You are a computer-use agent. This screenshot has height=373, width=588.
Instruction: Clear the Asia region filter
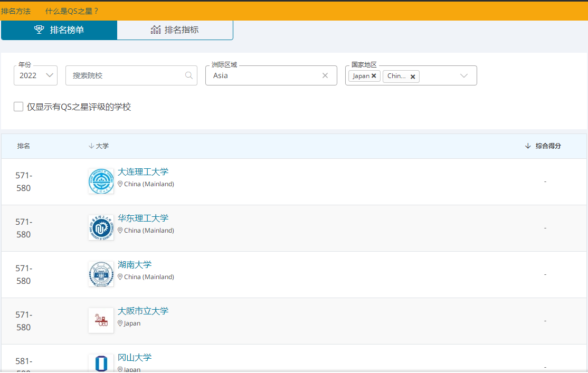pos(325,75)
